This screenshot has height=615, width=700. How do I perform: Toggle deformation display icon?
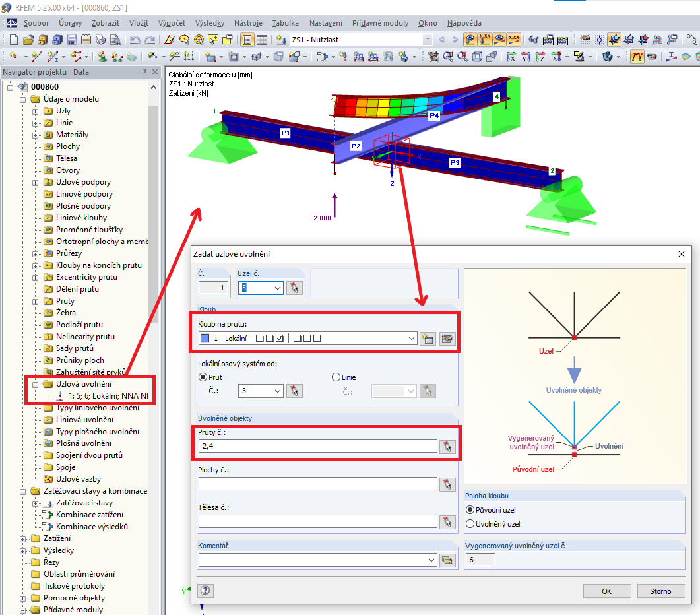pos(637,57)
